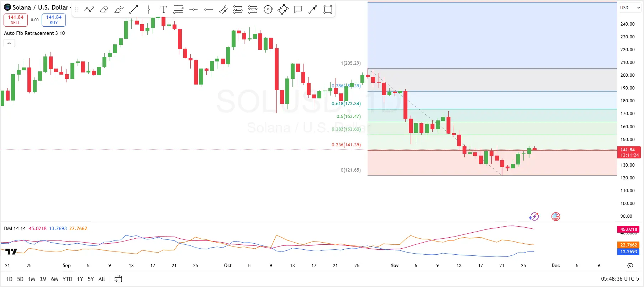Click the 200.00 price axis label
The image size is (644, 287).
[x=628, y=75]
